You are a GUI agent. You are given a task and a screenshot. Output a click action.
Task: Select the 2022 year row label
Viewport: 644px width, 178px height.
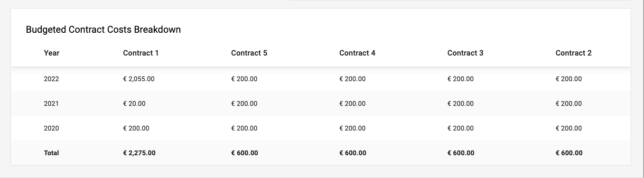click(x=51, y=79)
